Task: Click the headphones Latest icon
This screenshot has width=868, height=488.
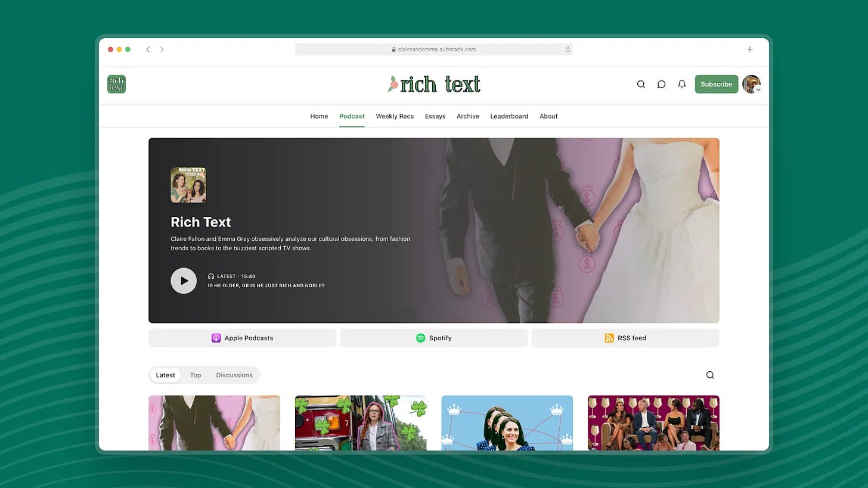Action: pos(211,276)
